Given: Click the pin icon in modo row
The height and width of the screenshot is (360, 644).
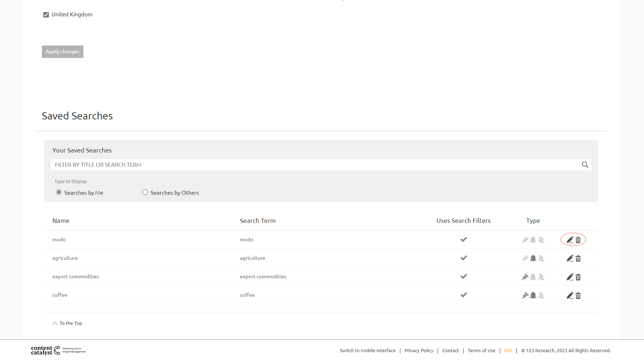Looking at the screenshot, I should tap(525, 240).
